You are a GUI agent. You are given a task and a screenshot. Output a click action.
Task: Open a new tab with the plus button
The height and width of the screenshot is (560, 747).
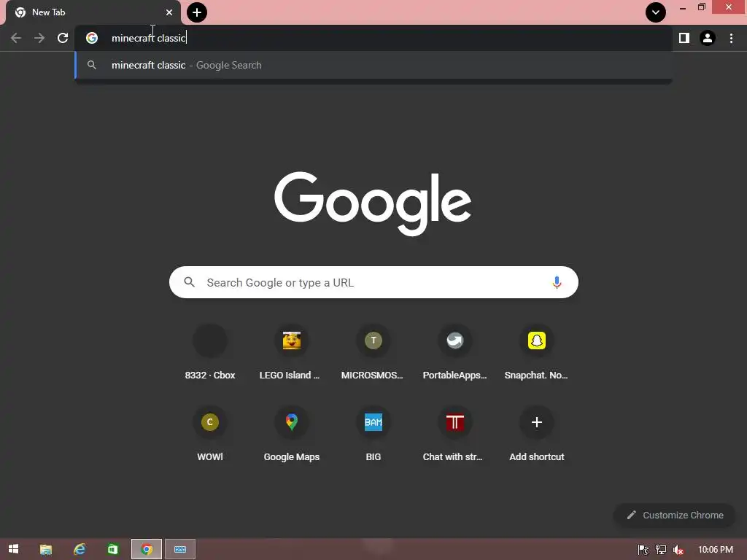point(197,12)
